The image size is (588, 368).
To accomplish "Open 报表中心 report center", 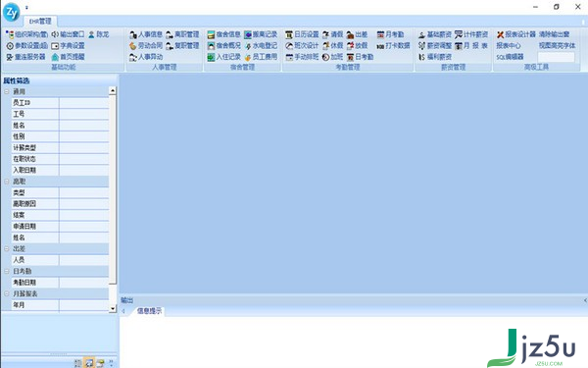I will point(509,46).
